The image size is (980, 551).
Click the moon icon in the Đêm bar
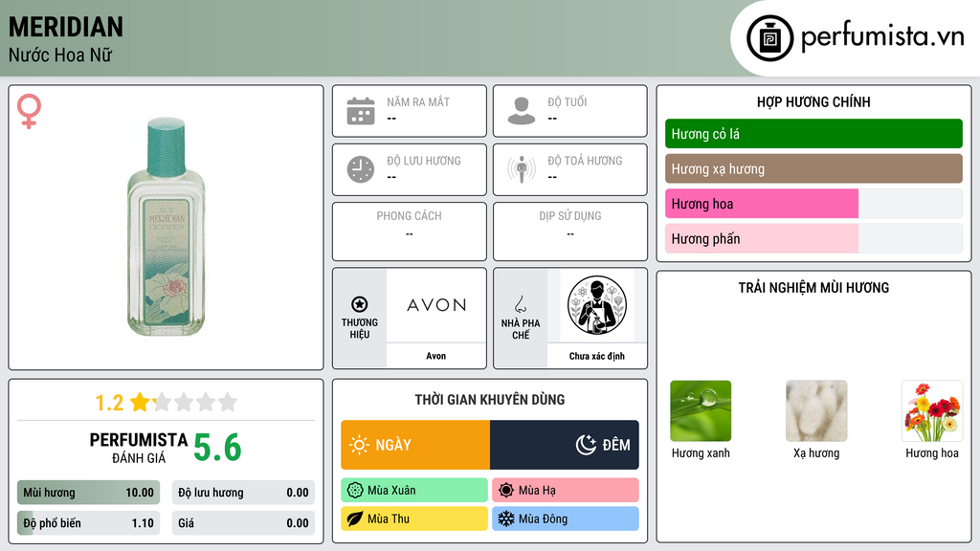click(587, 445)
